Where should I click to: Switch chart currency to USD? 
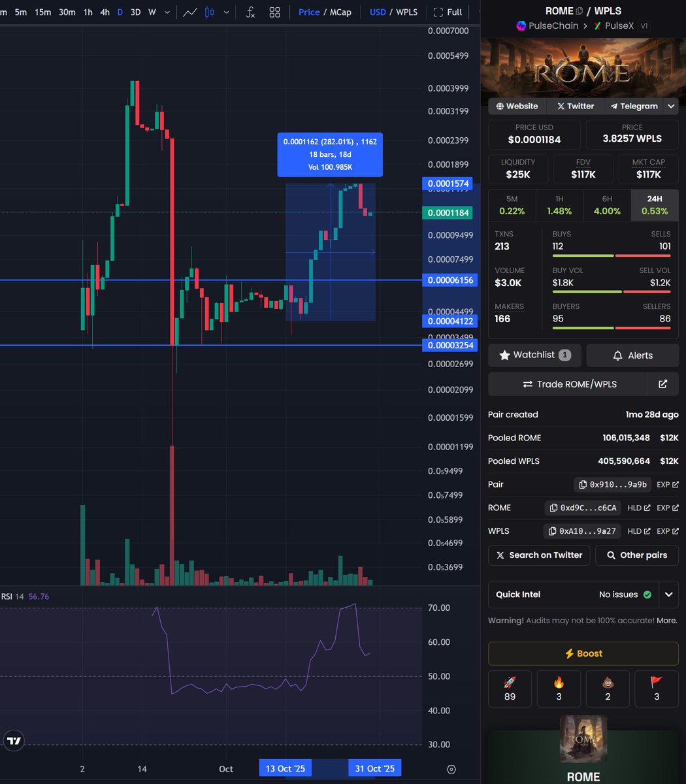(x=378, y=12)
